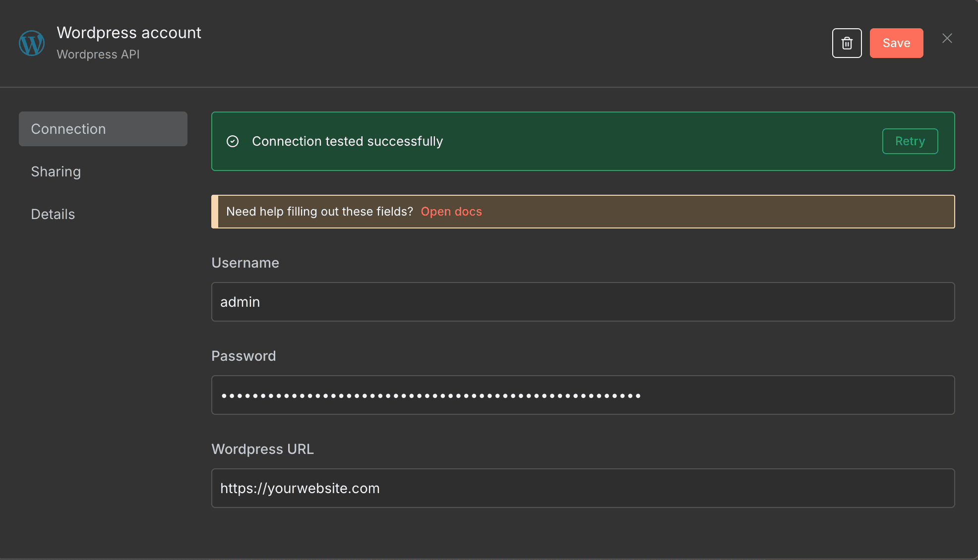The height and width of the screenshot is (560, 978).
Task: Save the Wordpress account settings
Action: click(x=896, y=43)
